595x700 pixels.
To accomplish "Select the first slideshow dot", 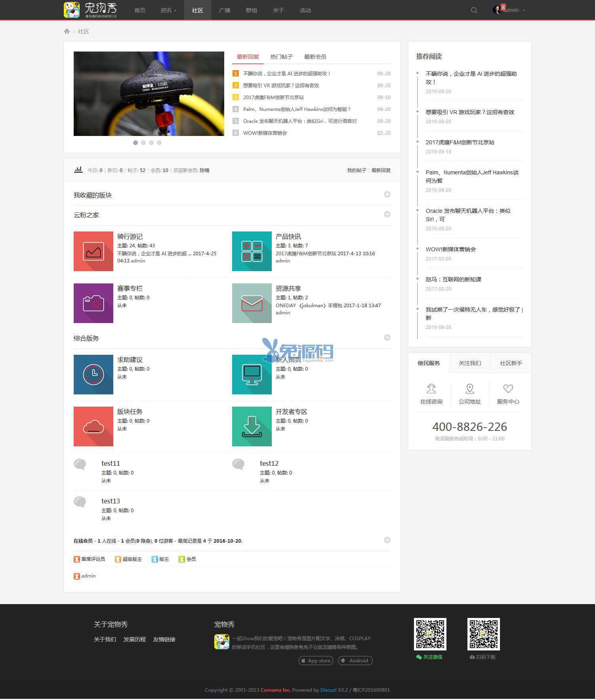I will point(135,143).
